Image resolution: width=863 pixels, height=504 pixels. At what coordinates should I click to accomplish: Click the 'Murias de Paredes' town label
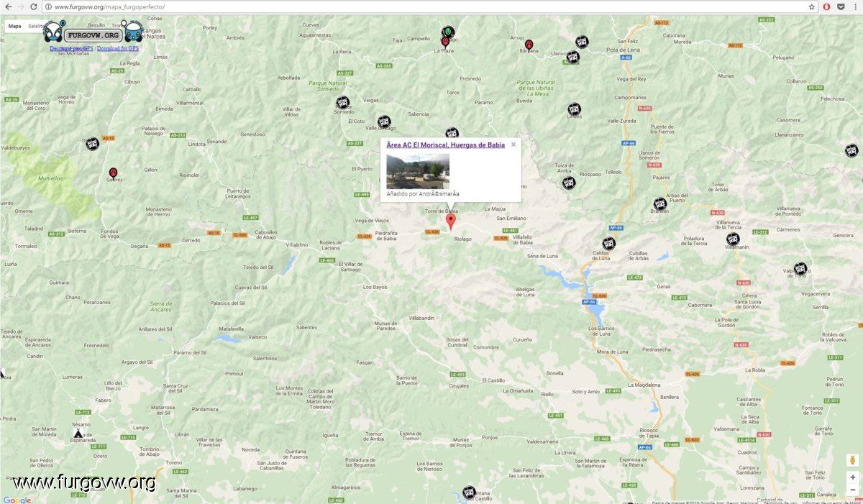pos(385,326)
